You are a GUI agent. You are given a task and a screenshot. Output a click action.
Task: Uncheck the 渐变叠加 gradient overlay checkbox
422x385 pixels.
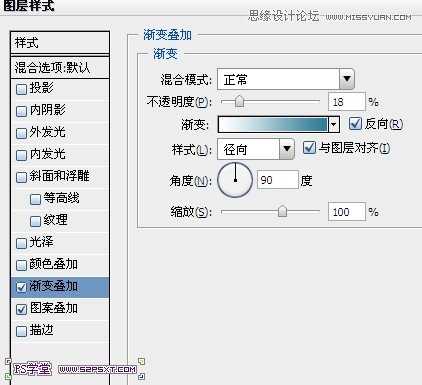pyautogui.click(x=21, y=287)
